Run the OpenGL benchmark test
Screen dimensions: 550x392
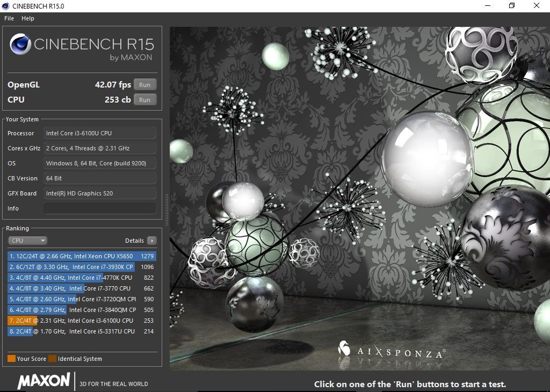click(144, 84)
